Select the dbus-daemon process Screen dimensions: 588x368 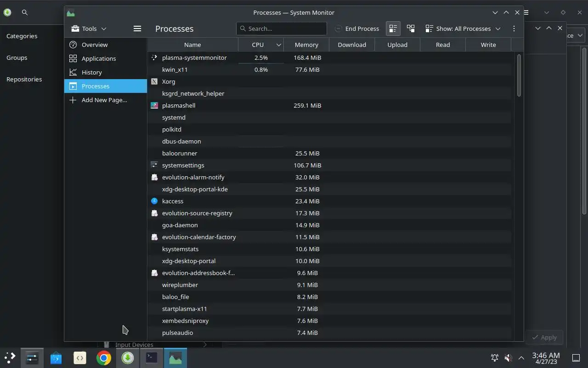pos(329,141)
